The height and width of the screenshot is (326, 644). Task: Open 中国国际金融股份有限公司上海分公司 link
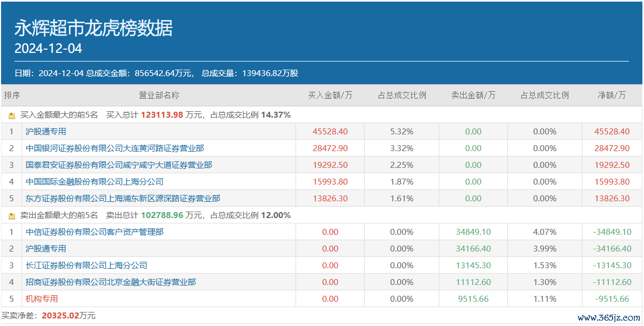click(95, 182)
